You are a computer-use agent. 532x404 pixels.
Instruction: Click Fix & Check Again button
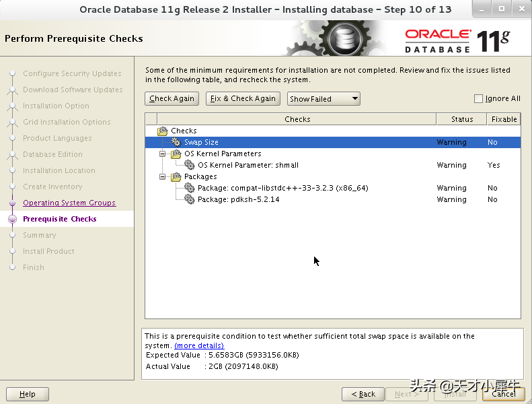point(243,98)
